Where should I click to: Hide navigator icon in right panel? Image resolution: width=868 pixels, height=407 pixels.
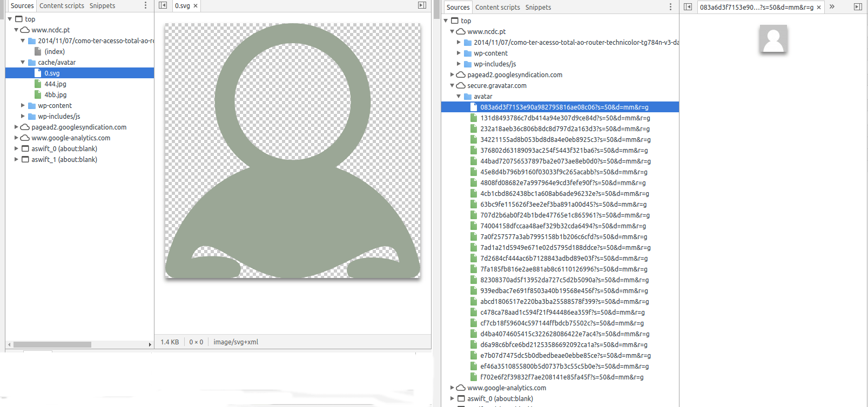(688, 7)
